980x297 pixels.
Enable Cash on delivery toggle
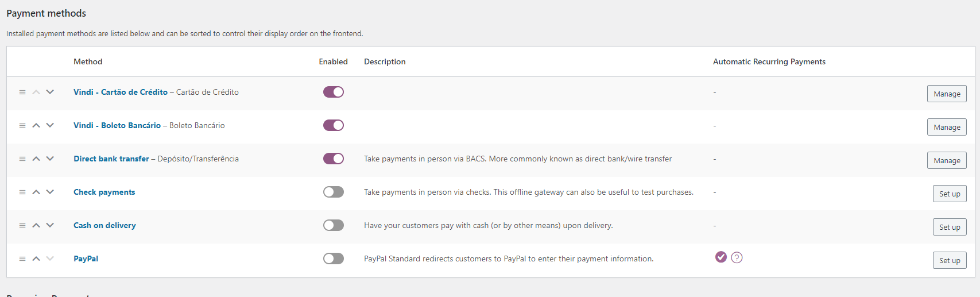[x=334, y=225]
